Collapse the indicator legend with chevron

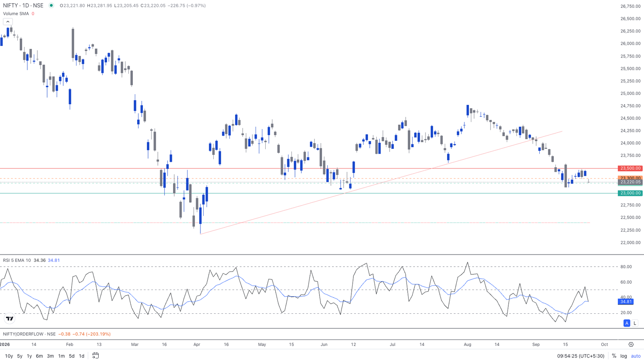(8, 22)
